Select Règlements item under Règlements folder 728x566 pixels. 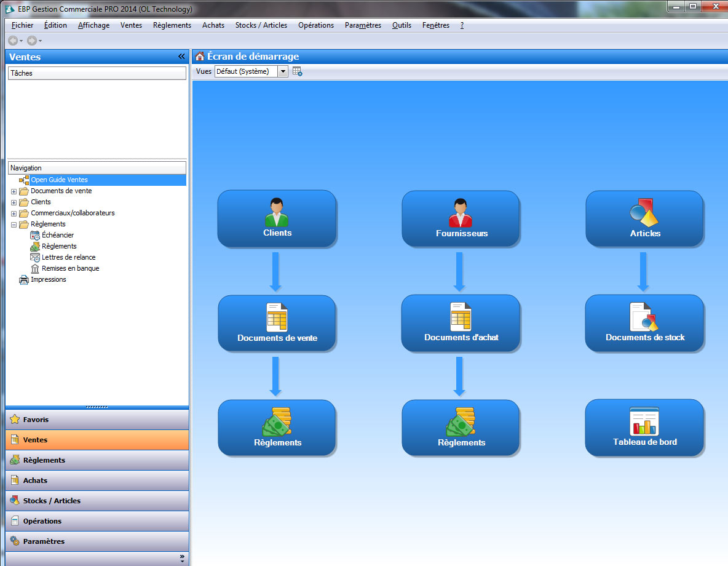pos(59,246)
